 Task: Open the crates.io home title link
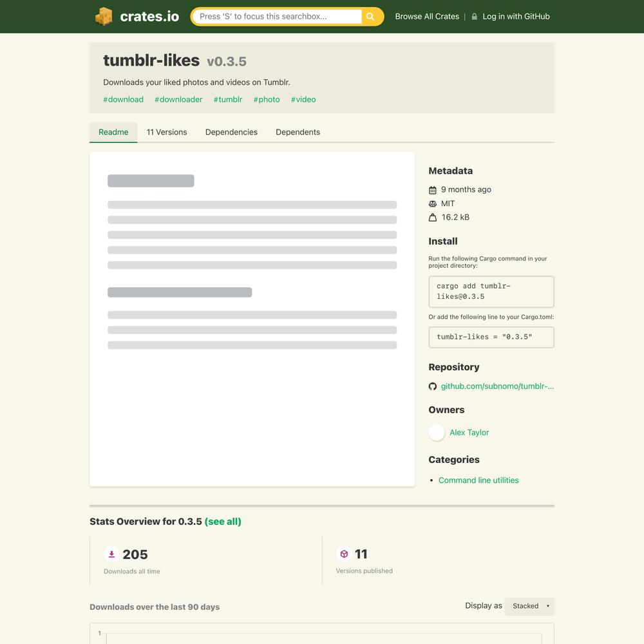[149, 17]
